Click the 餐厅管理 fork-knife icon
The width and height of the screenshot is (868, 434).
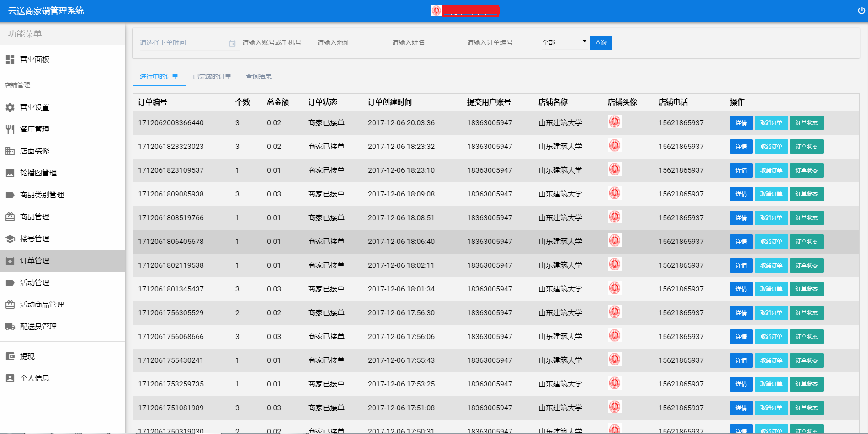point(10,129)
